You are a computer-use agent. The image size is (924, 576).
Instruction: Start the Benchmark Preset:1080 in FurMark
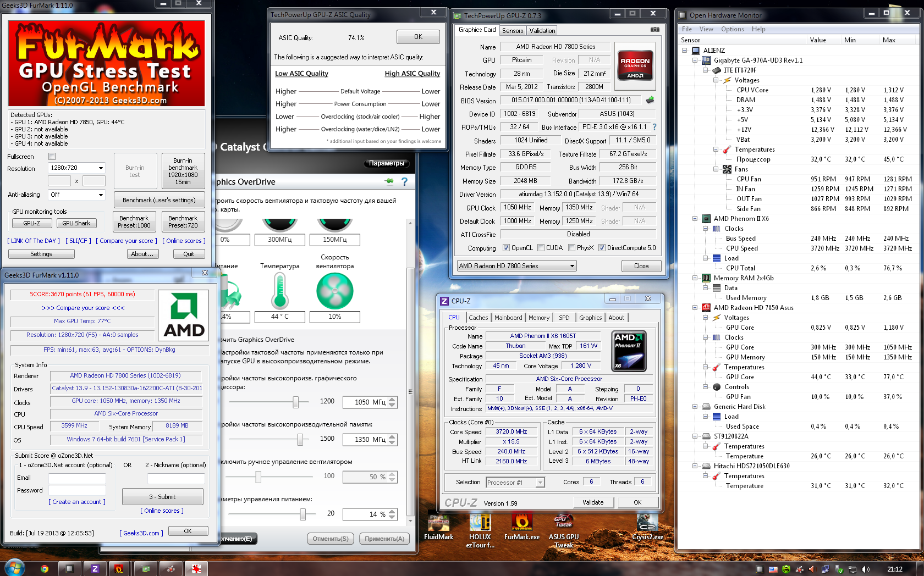point(134,221)
